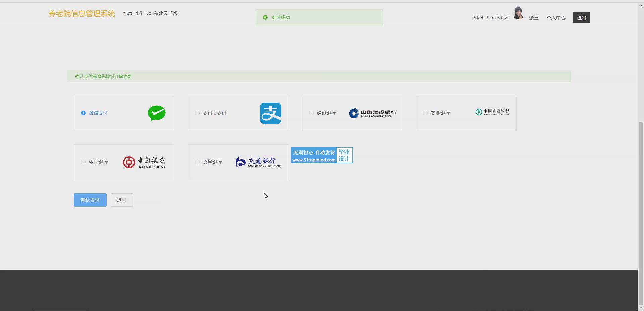This screenshot has width=644, height=311.
Task: Open 个人中心 in the top navigation
Action: (556, 18)
